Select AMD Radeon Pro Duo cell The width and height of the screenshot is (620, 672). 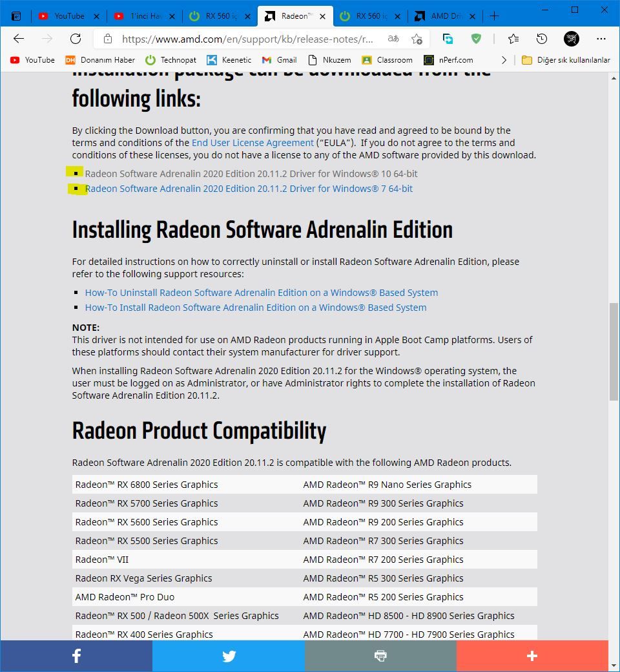pyautogui.click(x=186, y=597)
